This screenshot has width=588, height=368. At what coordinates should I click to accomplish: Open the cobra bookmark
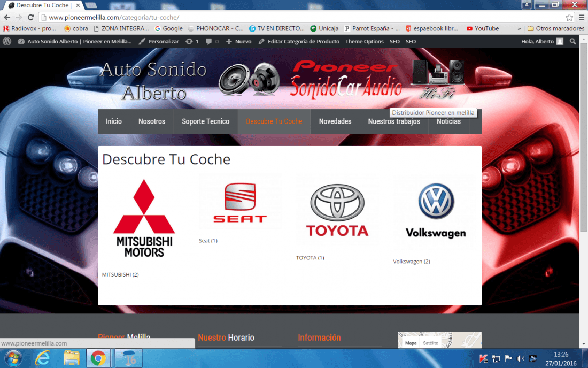tap(76, 28)
